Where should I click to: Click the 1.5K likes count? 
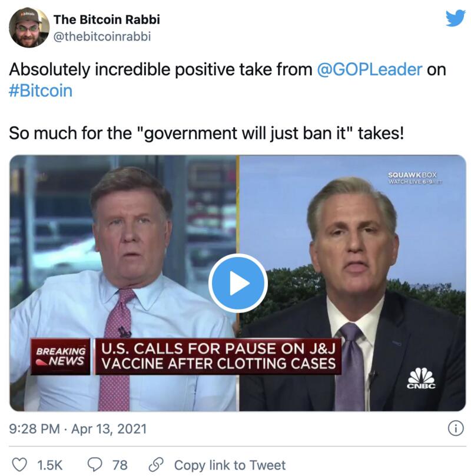(49, 465)
